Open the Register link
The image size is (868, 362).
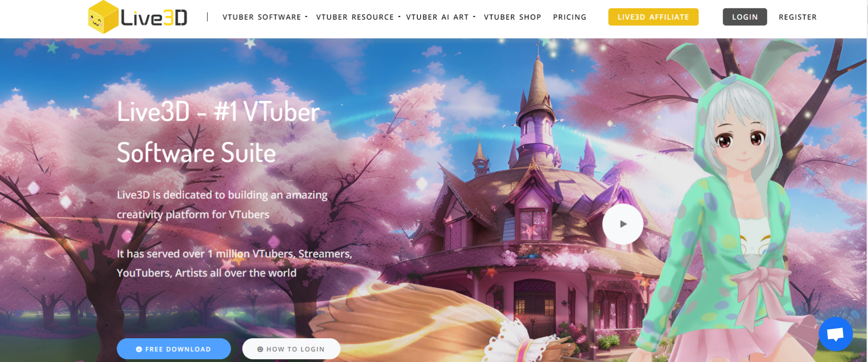[798, 17]
